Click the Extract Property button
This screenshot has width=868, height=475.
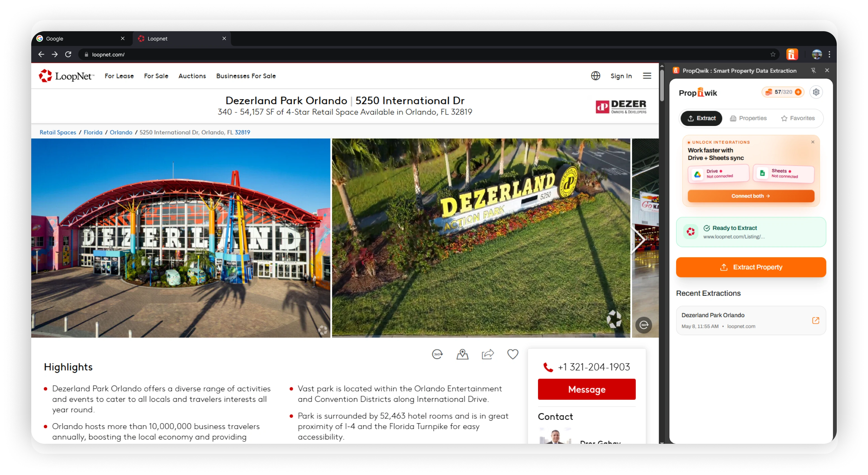[751, 267]
